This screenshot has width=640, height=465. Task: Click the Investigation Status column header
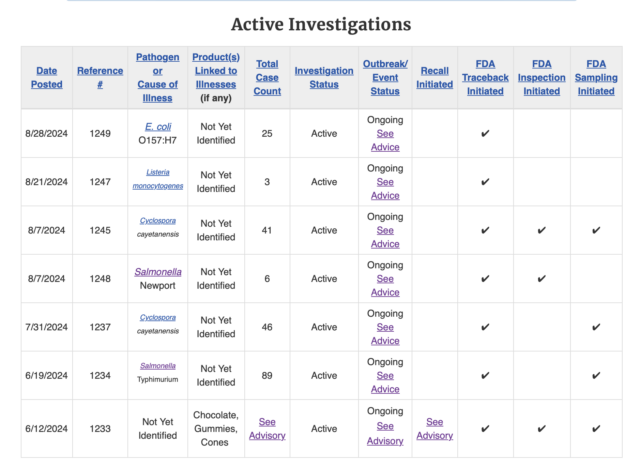coord(324,77)
